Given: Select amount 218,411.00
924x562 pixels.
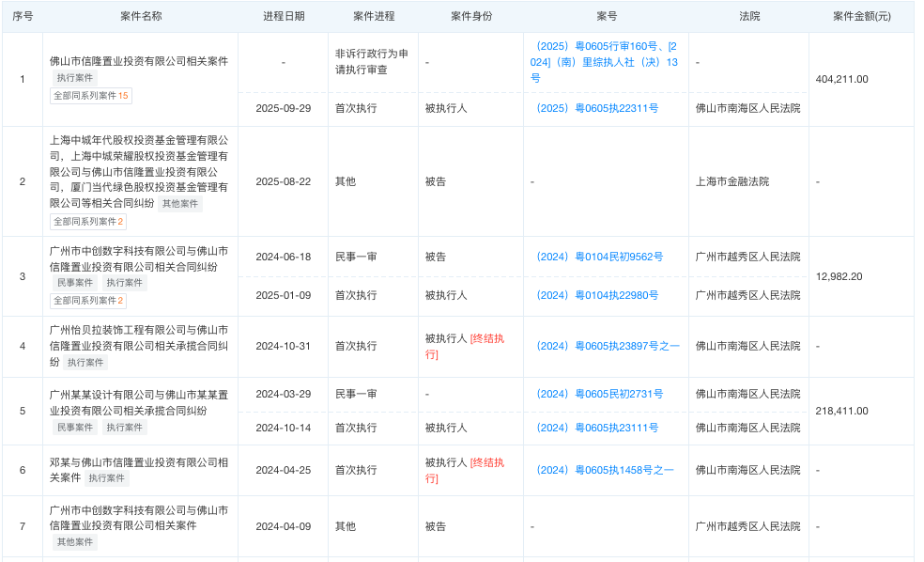Looking at the screenshot, I should 841,411.
